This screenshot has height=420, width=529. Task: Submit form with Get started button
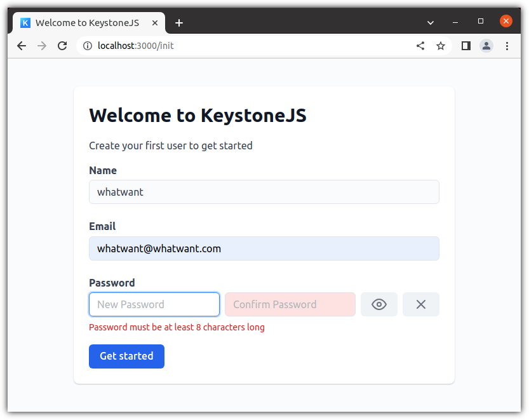point(127,356)
